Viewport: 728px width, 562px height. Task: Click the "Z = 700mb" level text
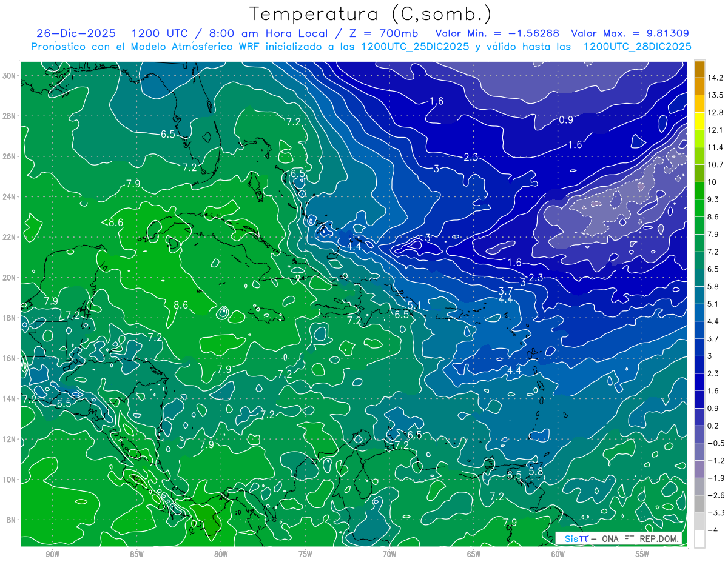[x=384, y=33]
